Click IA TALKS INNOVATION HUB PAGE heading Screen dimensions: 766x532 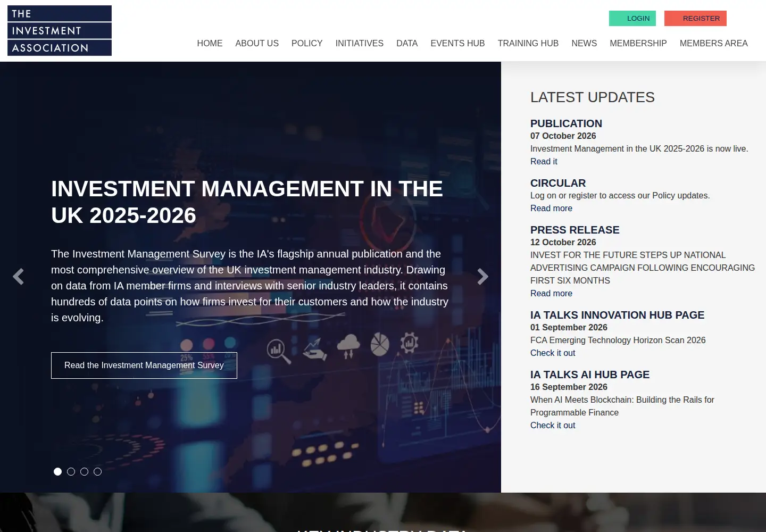617,315
